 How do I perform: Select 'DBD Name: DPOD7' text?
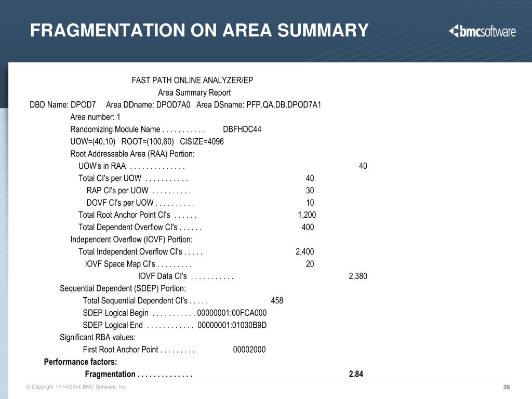pos(63,105)
